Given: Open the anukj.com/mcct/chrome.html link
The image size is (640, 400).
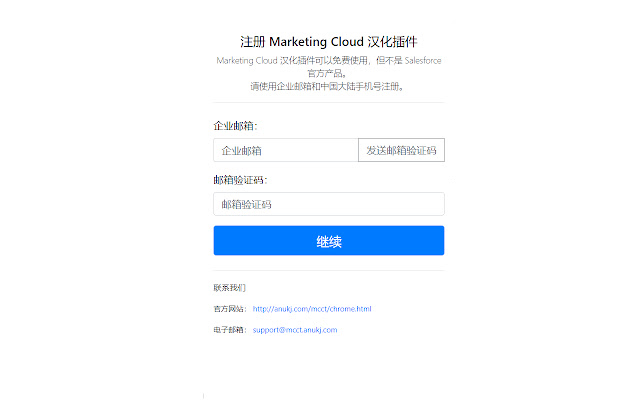Looking at the screenshot, I should [312, 309].
